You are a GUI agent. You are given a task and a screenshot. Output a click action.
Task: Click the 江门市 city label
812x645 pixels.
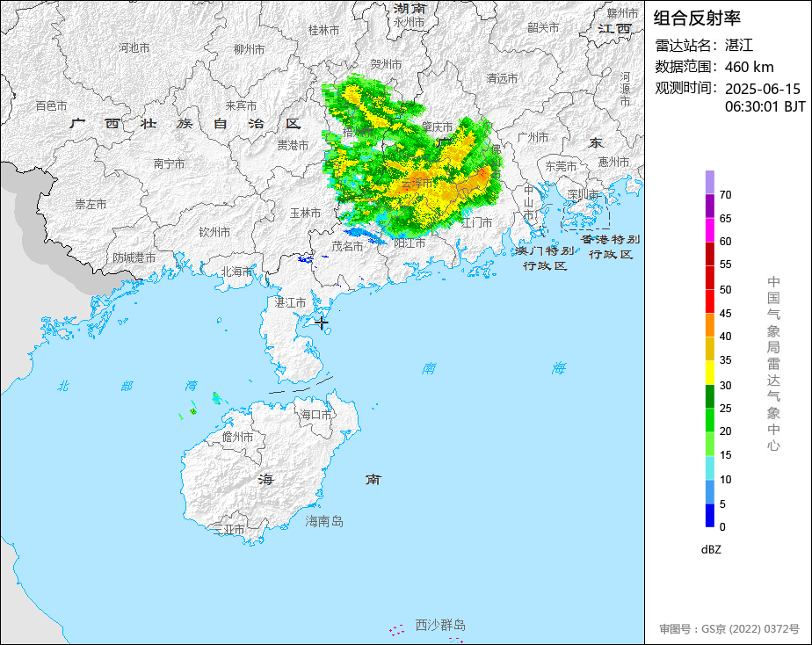(x=476, y=222)
